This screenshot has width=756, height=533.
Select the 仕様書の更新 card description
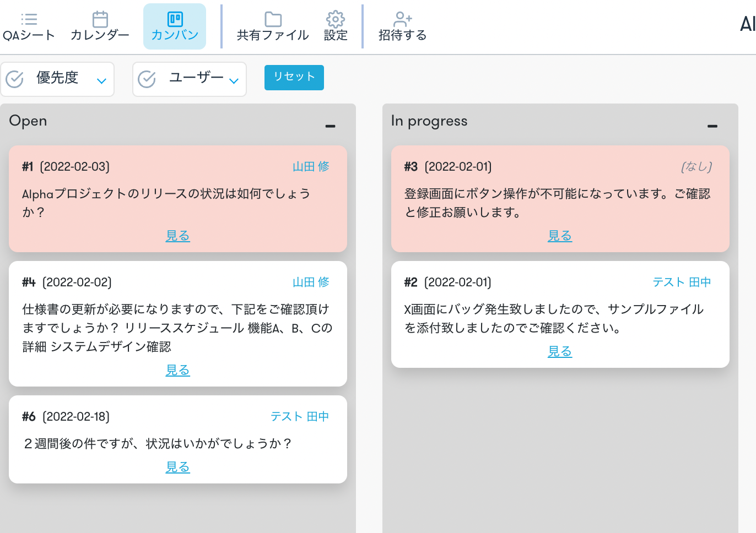(177, 328)
